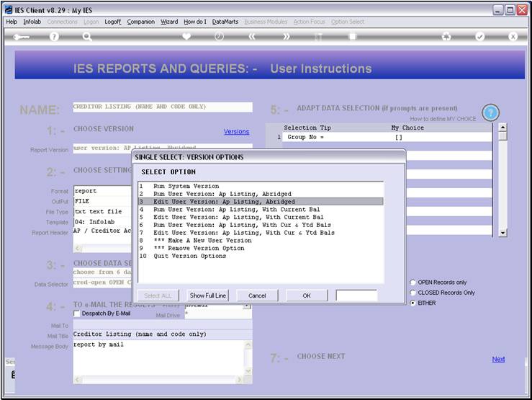Toggle Despatch By E-Mail checkbox

(x=77, y=314)
